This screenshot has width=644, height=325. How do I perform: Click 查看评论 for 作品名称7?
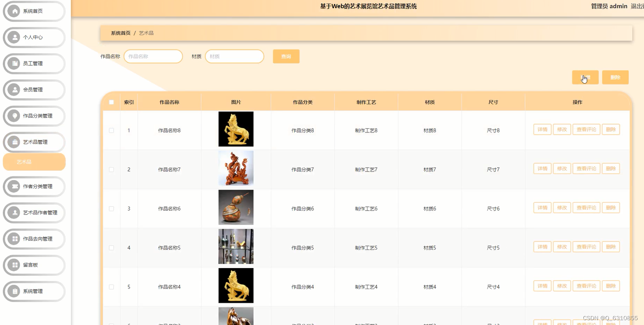[586, 169]
